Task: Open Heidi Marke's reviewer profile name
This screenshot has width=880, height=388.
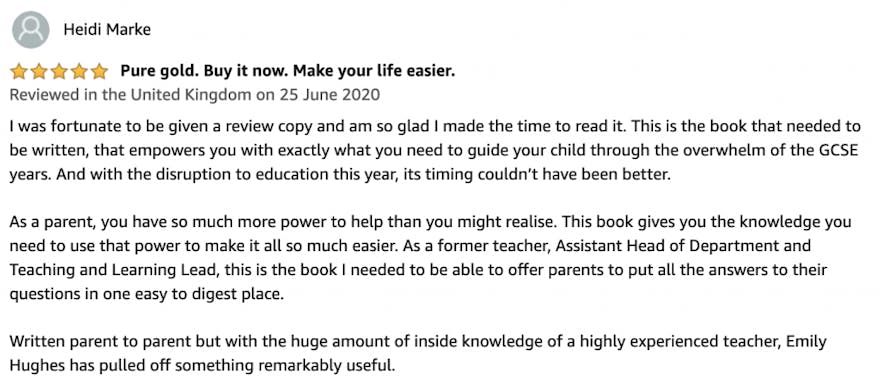Action: coord(107,29)
